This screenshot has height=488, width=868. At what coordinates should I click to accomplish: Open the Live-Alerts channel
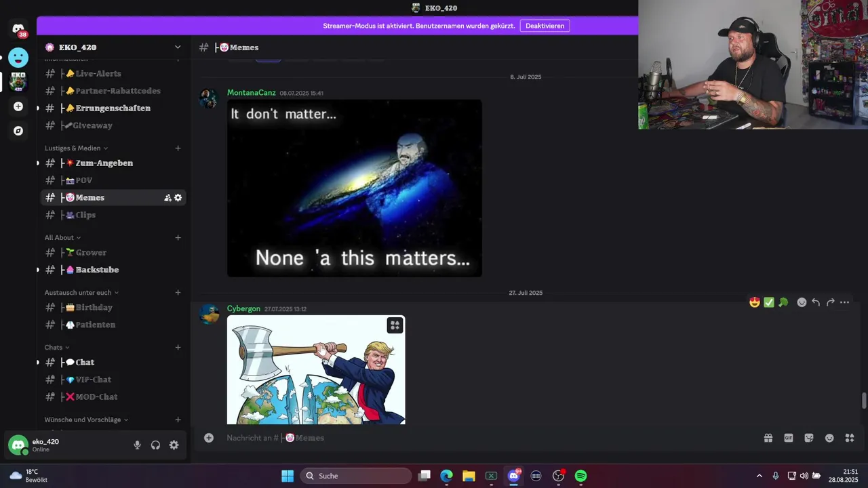coord(113,74)
